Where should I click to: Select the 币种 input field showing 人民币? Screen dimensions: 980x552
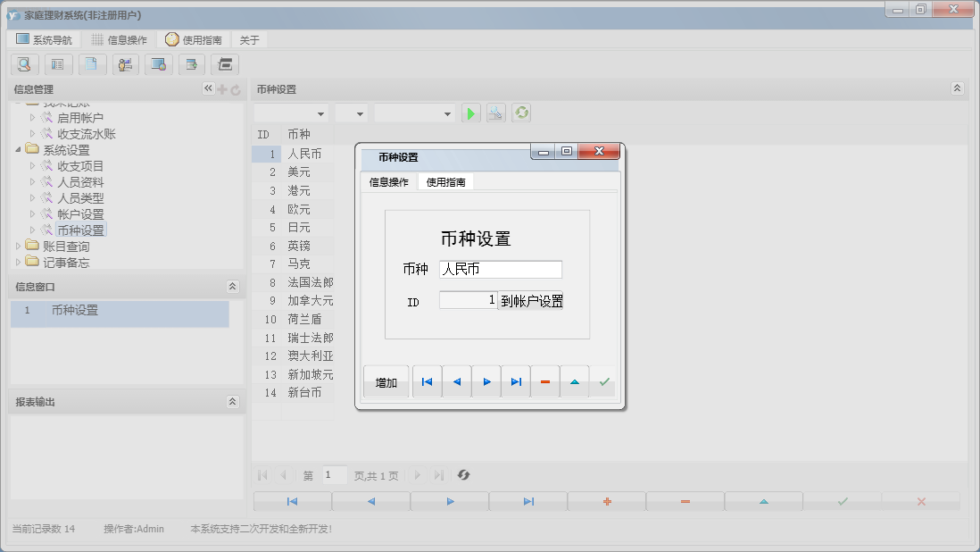point(500,269)
